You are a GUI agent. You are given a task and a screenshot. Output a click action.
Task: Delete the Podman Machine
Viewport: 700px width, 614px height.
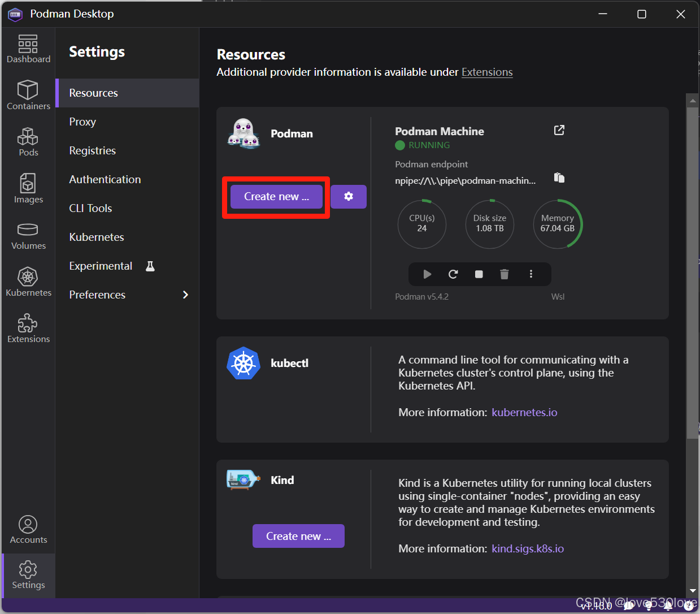tap(505, 274)
